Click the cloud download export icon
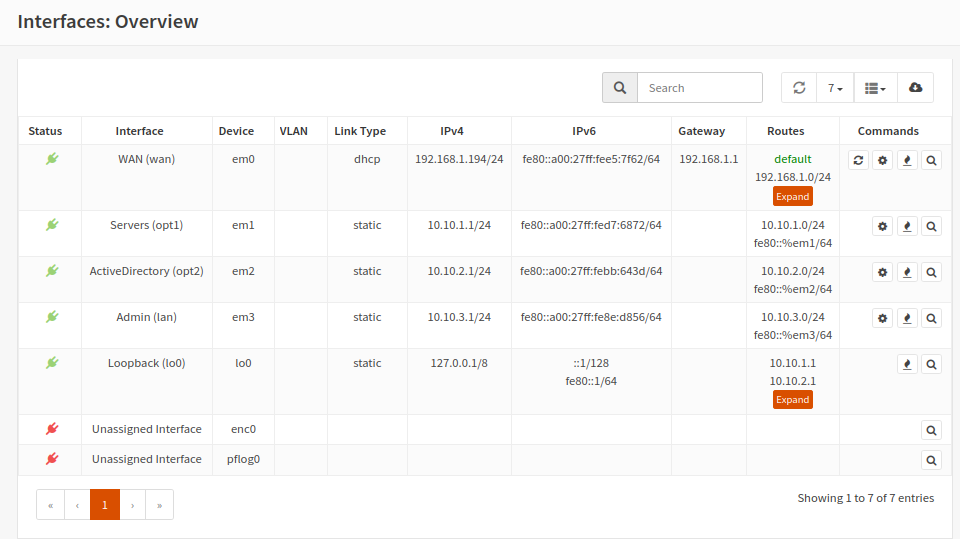Screen dimensions: 960x539 (915, 88)
